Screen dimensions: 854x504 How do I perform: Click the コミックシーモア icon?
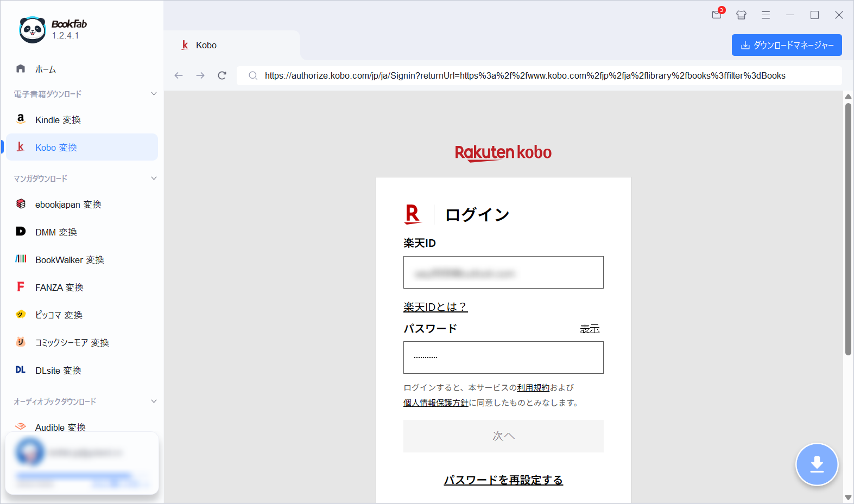tap(21, 342)
